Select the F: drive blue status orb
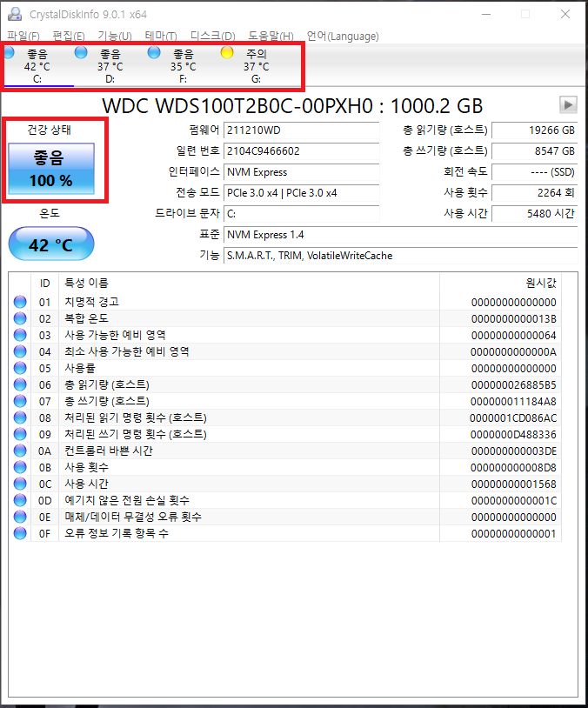The image size is (588, 708). (154, 53)
